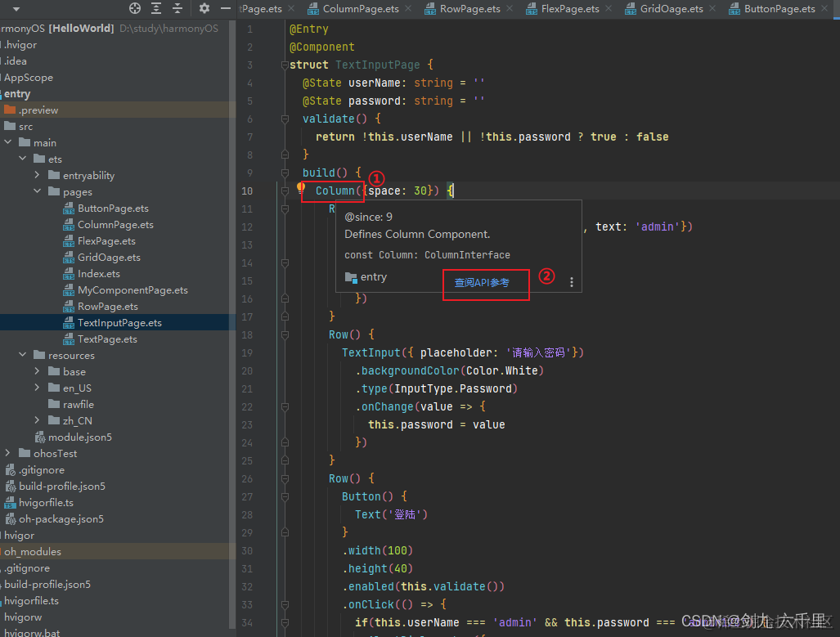Image resolution: width=840 pixels, height=637 pixels.
Task: Expand the zh_CN folder
Action: click(x=37, y=420)
